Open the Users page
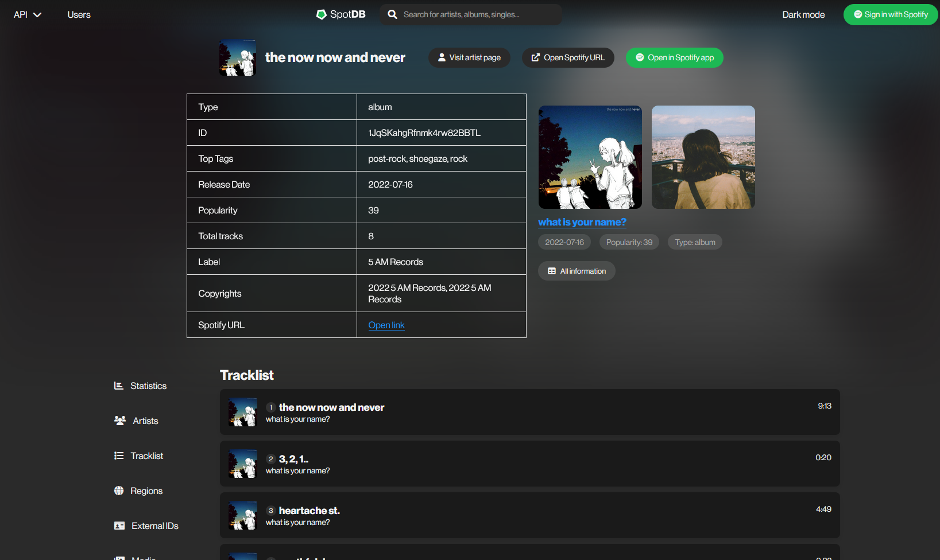940x560 pixels. pos(79,14)
